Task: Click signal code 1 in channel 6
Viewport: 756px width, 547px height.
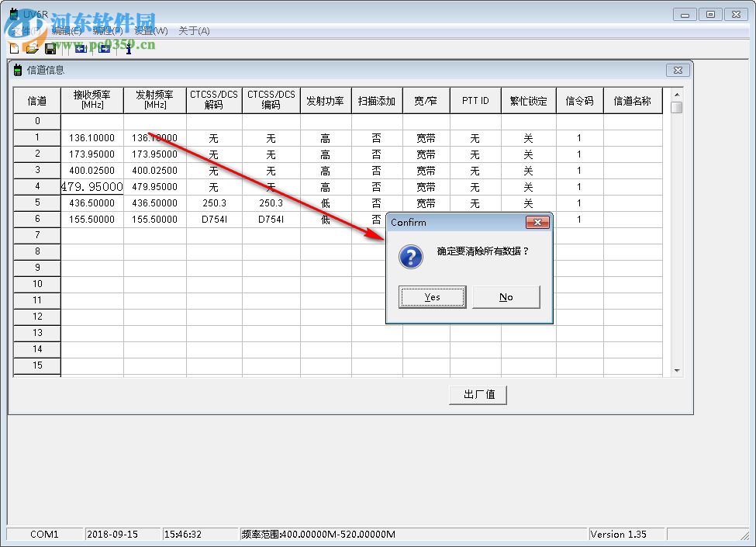Action: 579,220
